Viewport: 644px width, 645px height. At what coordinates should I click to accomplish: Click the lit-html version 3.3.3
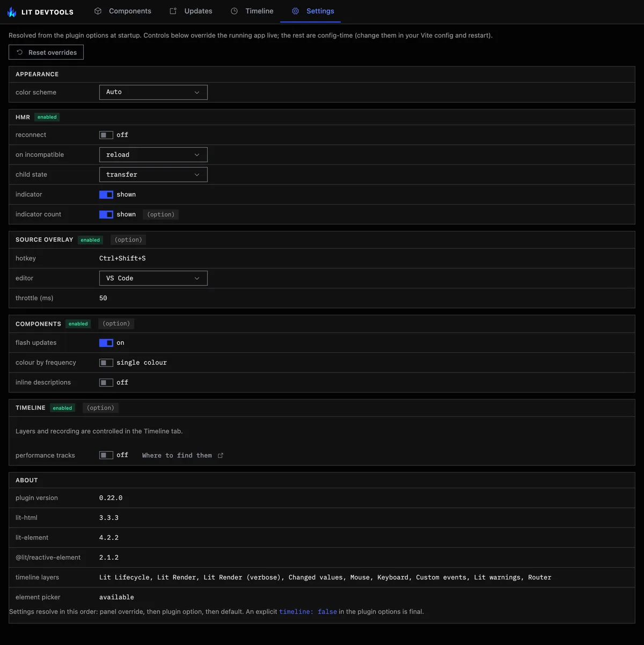[x=109, y=518]
